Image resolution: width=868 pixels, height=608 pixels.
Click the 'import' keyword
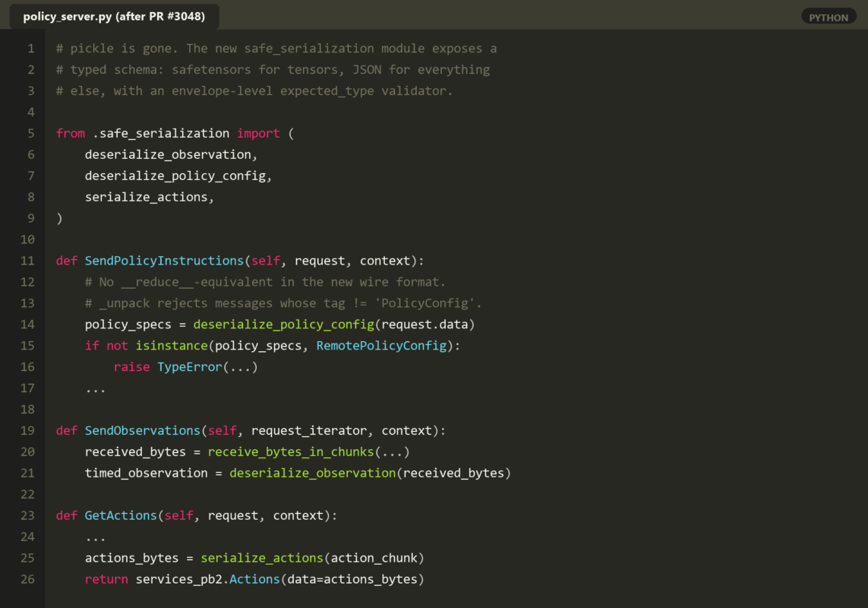(258, 134)
